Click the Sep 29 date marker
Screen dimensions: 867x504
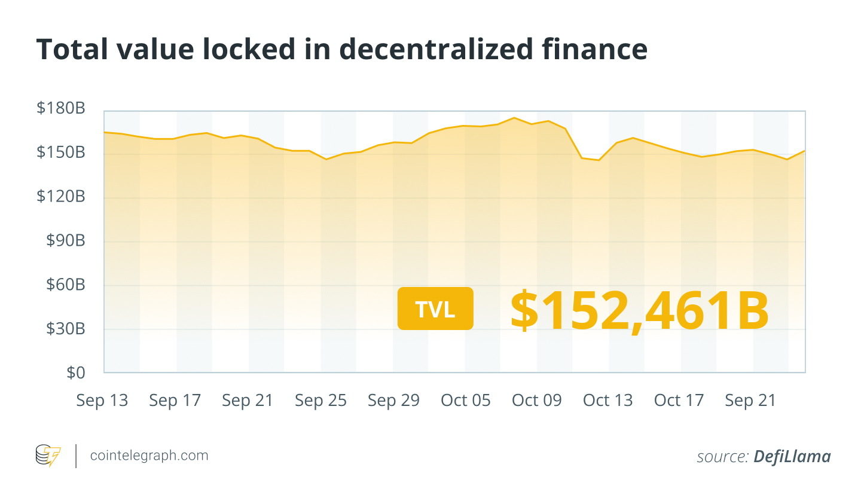[393, 401]
